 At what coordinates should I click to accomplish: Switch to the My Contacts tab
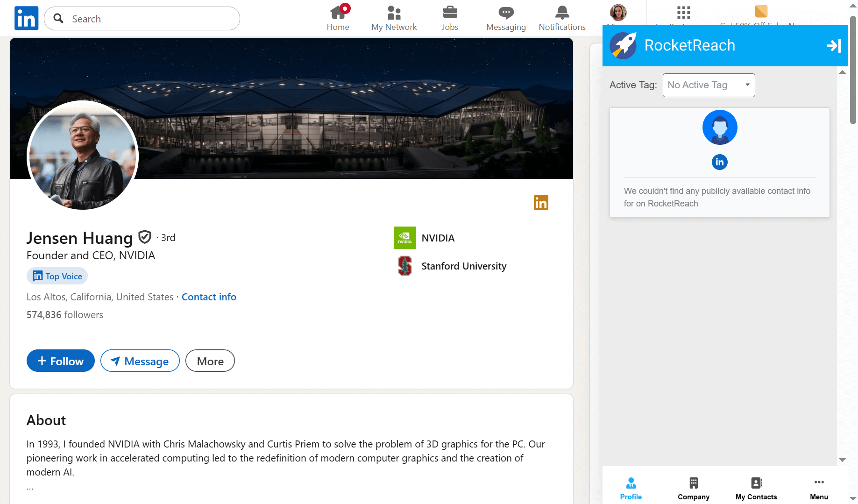point(756,489)
